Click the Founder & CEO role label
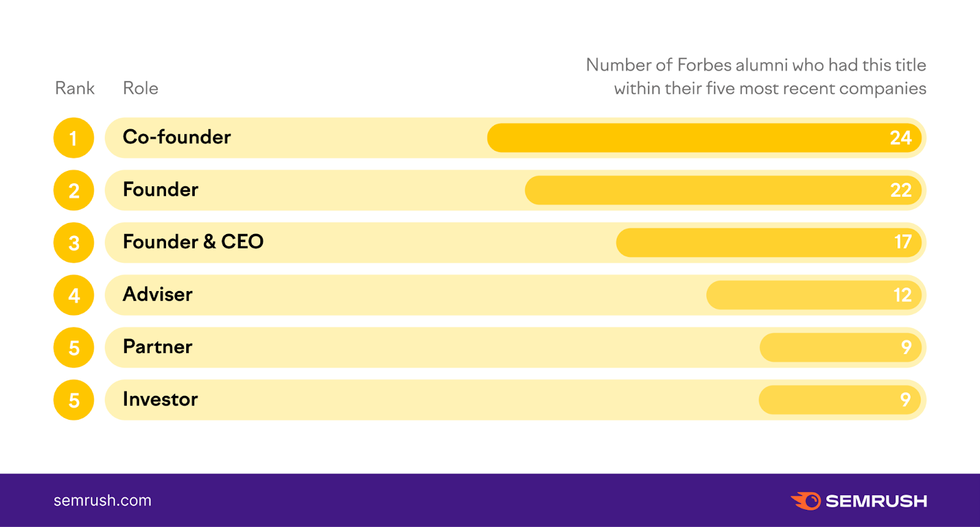The image size is (980, 527). point(193,242)
